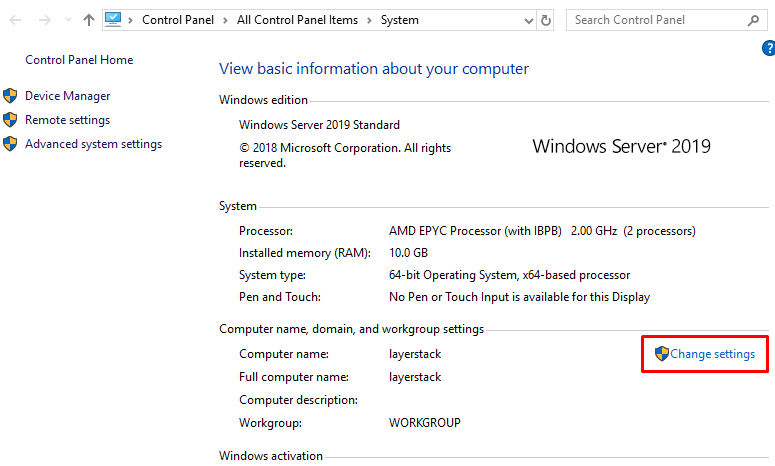Click the shield icon beside Change settings
The height and width of the screenshot is (466, 775).
coord(661,354)
